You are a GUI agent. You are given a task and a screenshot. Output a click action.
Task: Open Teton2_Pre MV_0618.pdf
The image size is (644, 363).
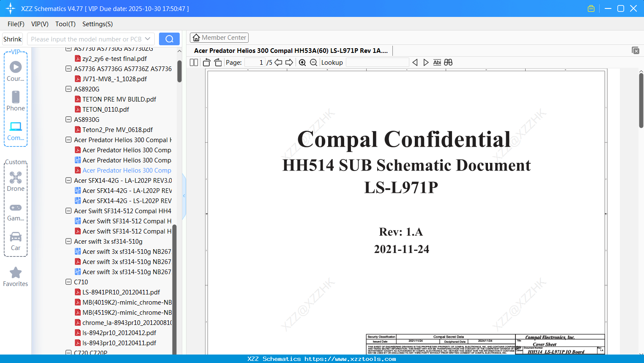tap(118, 129)
